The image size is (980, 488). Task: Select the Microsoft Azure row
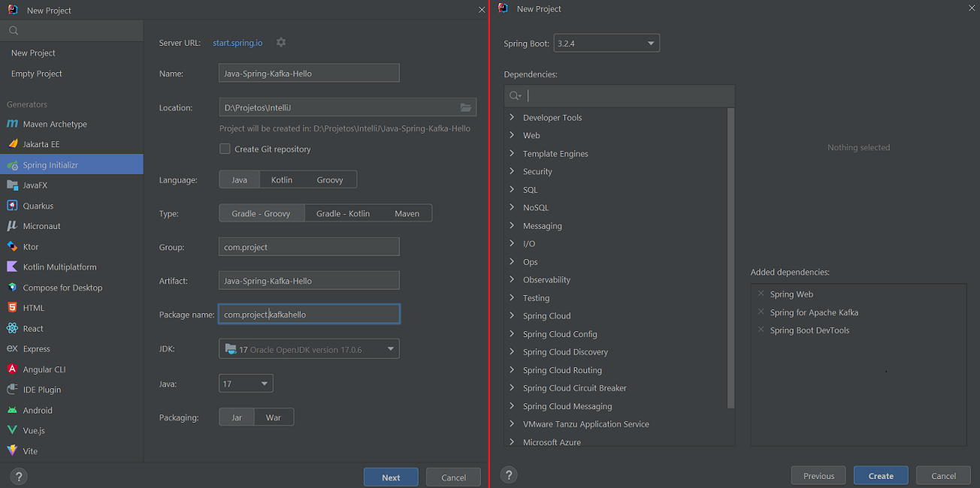pyautogui.click(x=616, y=442)
